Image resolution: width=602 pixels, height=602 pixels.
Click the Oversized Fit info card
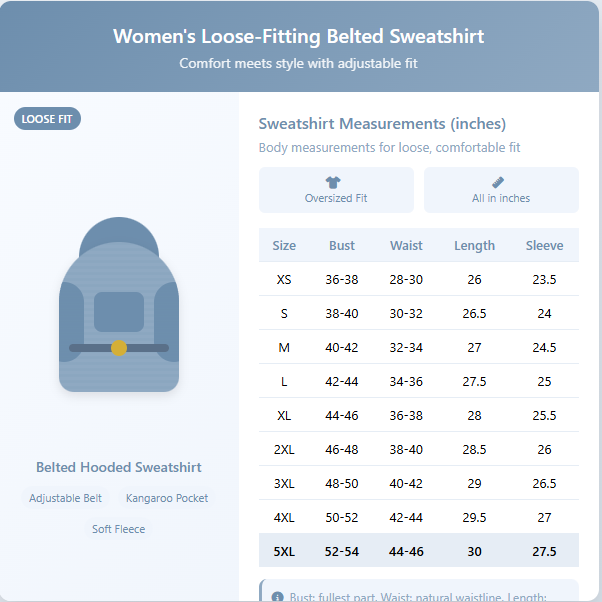(x=336, y=190)
